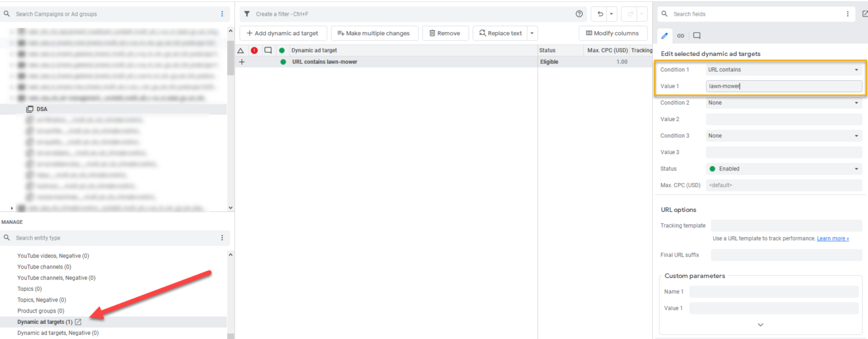Click the undo arrow icon

[600, 14]
